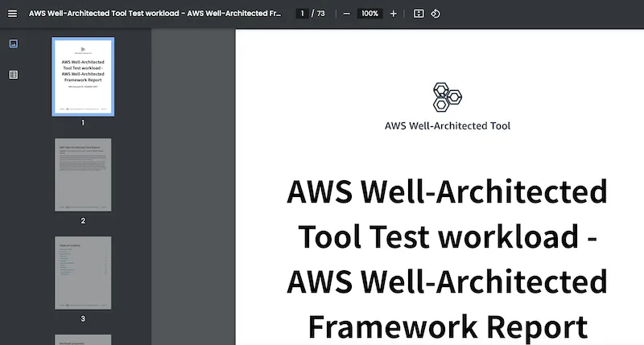Click the 'AWS Well-Architected Tool' caption text
The width and height of the screenshot is (644, 345).
(448, 126)
